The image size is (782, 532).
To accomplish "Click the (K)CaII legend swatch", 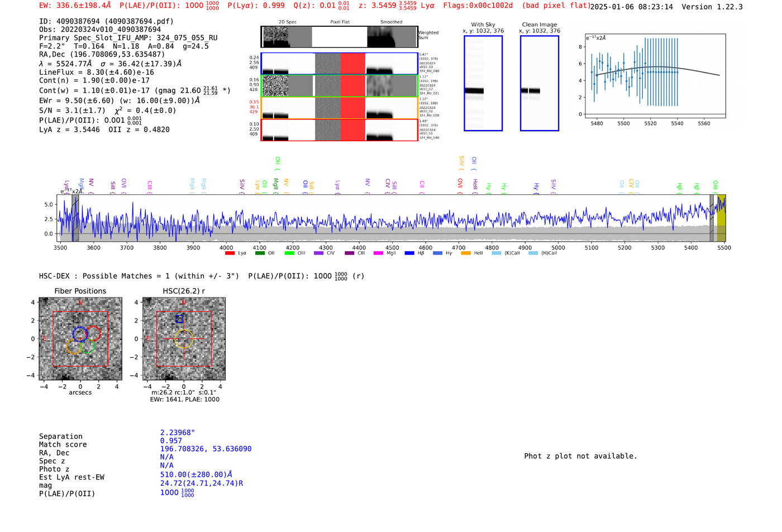I will pyautogui.click(x=496, y=253).
